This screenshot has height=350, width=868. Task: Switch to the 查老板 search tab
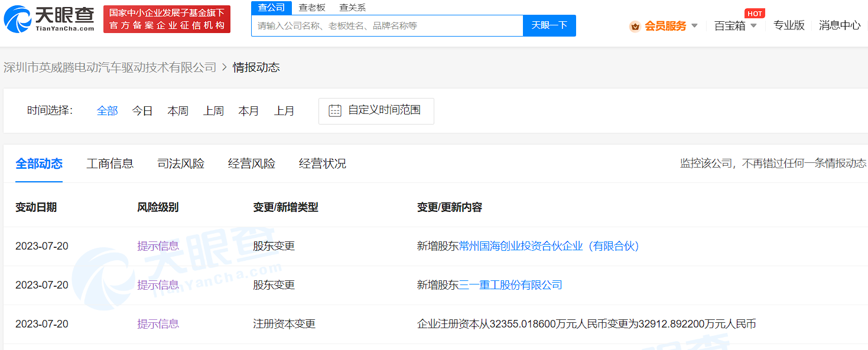(312, 8)
